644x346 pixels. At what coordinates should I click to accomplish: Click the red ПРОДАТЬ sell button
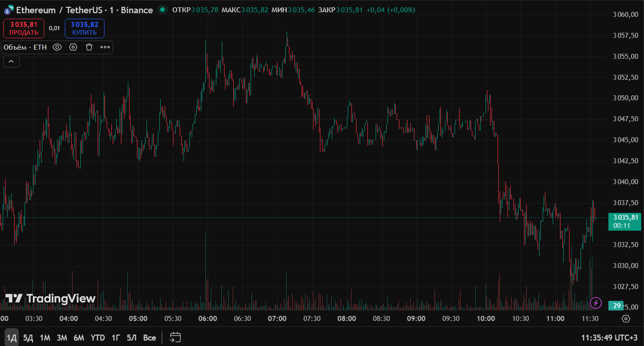point(24,28)
